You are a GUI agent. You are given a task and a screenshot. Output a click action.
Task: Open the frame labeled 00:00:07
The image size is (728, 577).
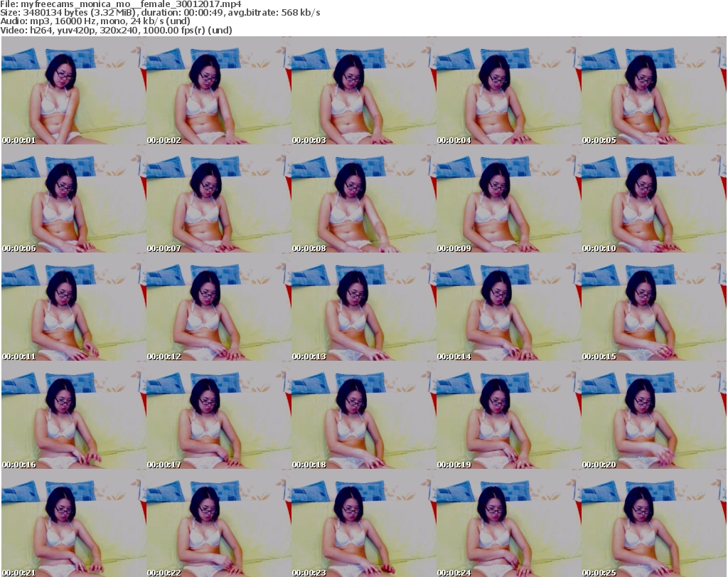click(x=219, y=198)
